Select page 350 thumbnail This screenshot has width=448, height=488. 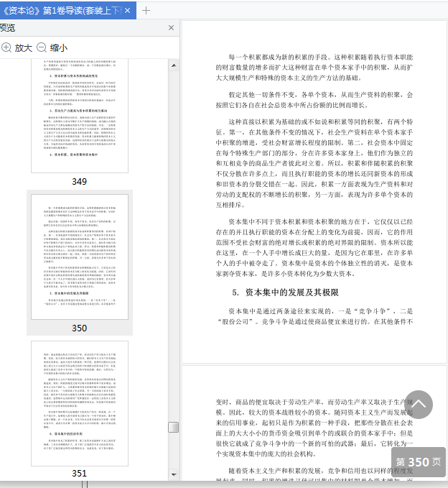[80, 257]
